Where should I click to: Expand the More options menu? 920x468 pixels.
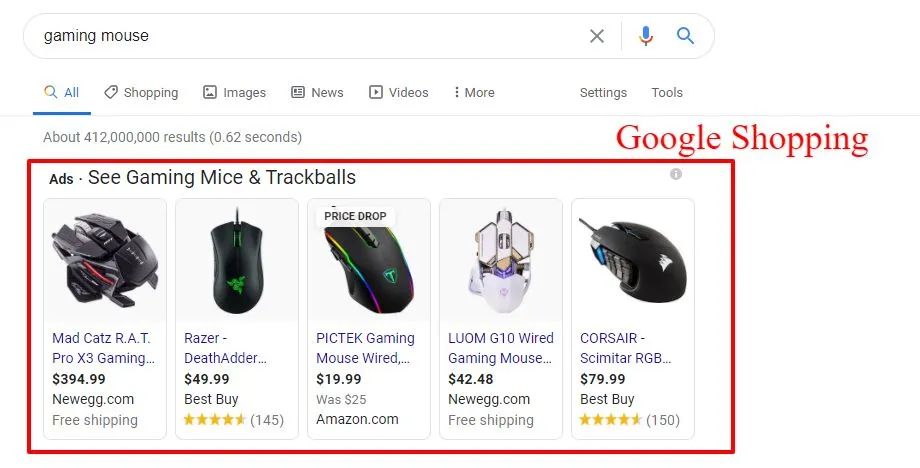[473, 92]
